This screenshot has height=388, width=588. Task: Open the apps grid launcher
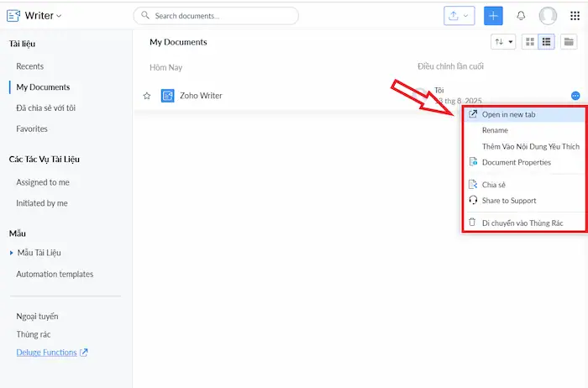pos(575,16)
